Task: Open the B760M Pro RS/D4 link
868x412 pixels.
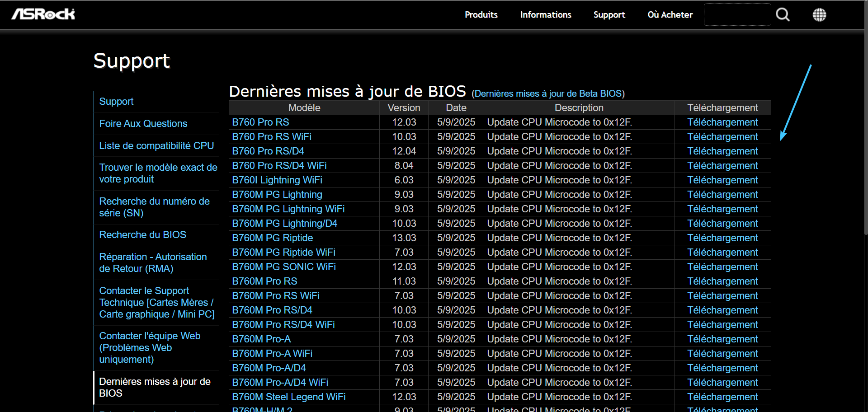Action: [272, 310]
